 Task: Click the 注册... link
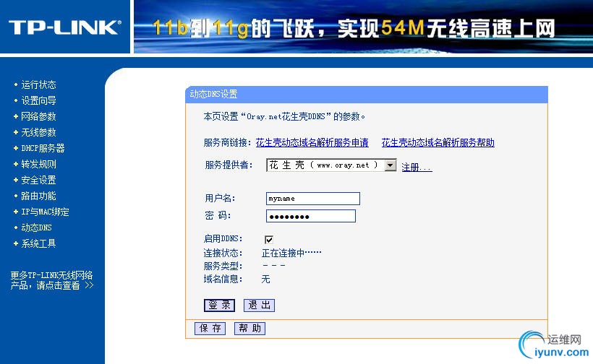417,167
